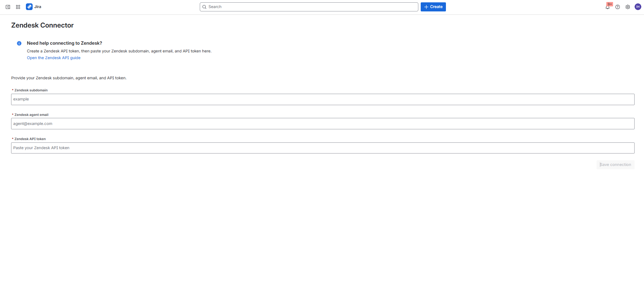This screenshot has height=304, width=644.
Task: Click the 'Zendesk API token' label
Action: point(30,139)
